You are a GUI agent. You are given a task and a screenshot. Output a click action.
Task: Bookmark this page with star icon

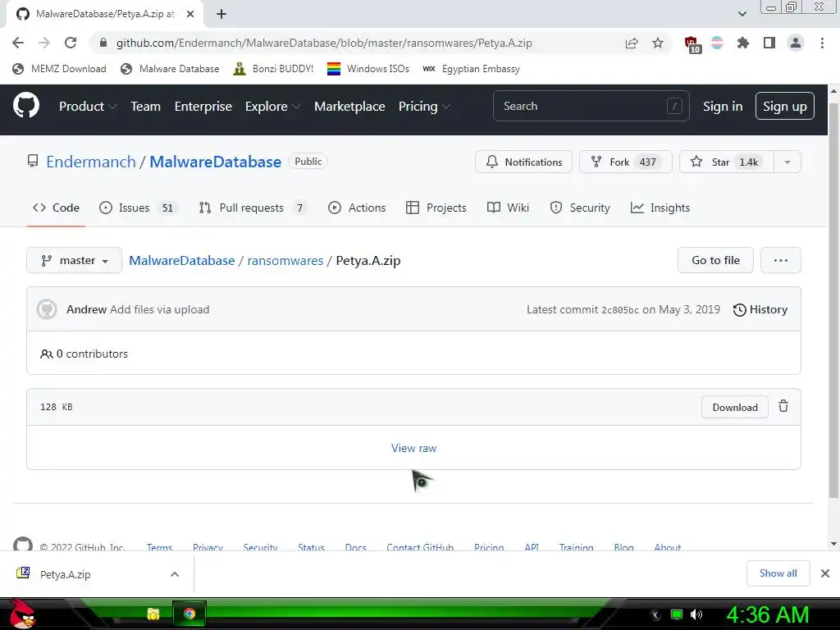pyautogui.click(x=658, y=43)
